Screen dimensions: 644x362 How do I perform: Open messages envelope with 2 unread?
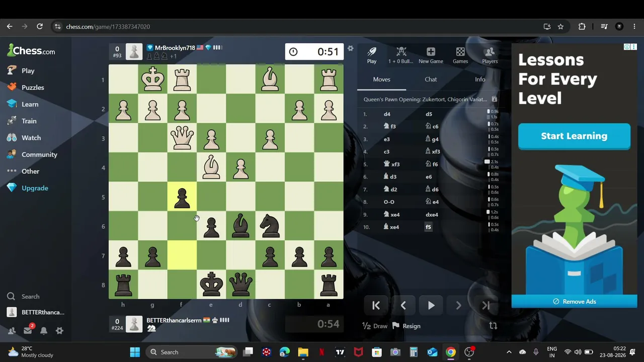pyautogui.click(x=28, y=330)
